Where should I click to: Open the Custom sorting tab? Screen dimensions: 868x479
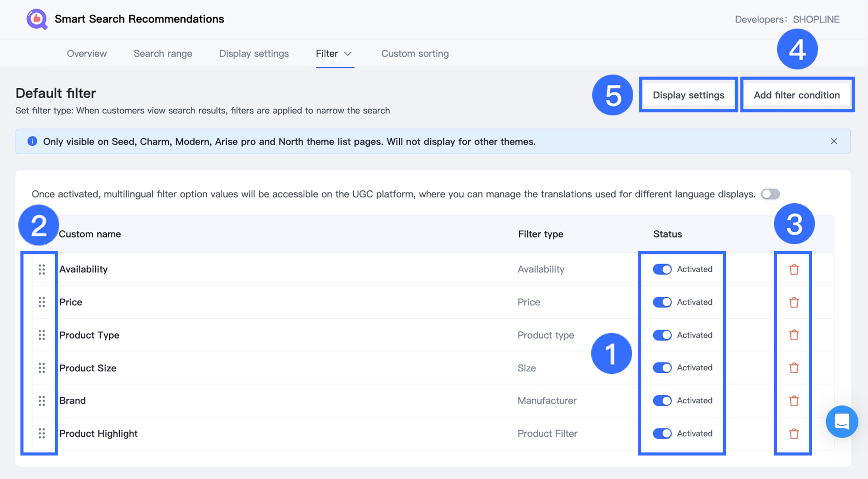pyautogui.click(x=415, y=54)
